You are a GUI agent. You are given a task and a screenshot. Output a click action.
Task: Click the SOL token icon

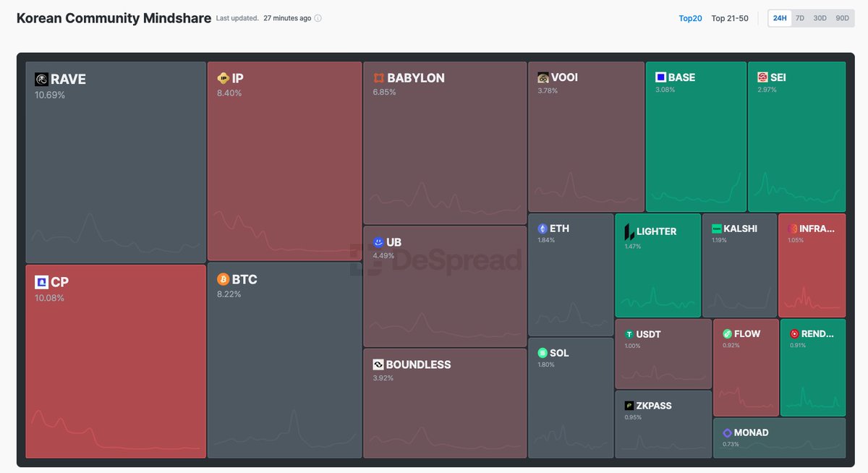(x=542, y=353)
